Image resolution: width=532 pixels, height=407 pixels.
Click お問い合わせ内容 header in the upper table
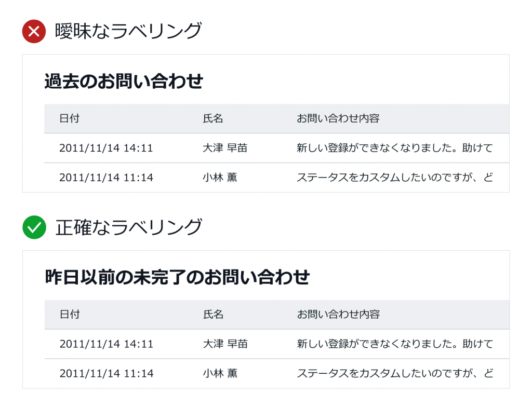[x=338, y=118]
